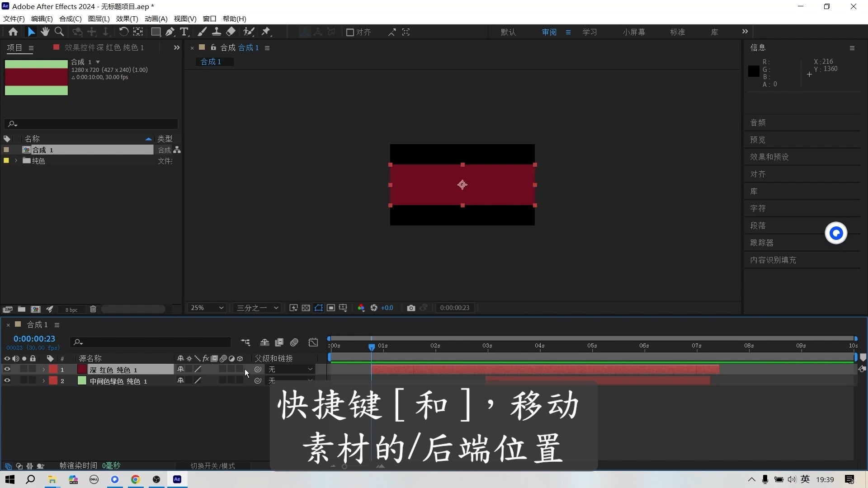Select the Brush tool
This screenshot has height=488, width=868.
pos(202,32)
